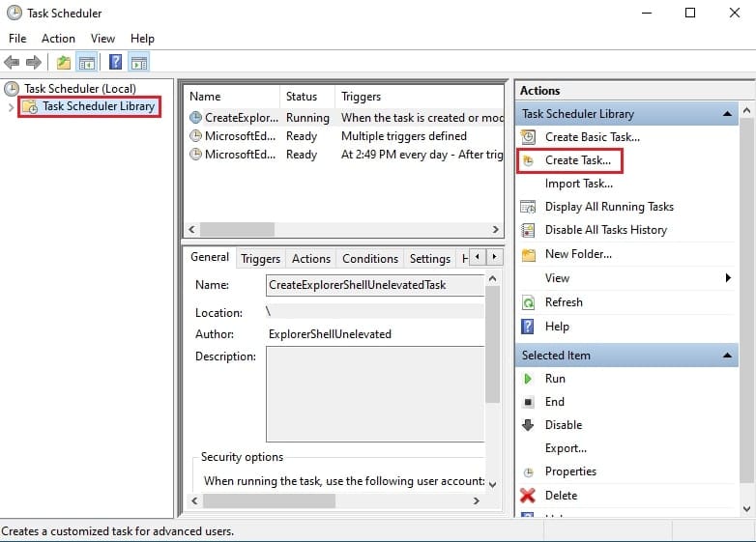Click the CreateExplor... task clock icon
The image size is (756, 542).
click(x=195, y=118)
